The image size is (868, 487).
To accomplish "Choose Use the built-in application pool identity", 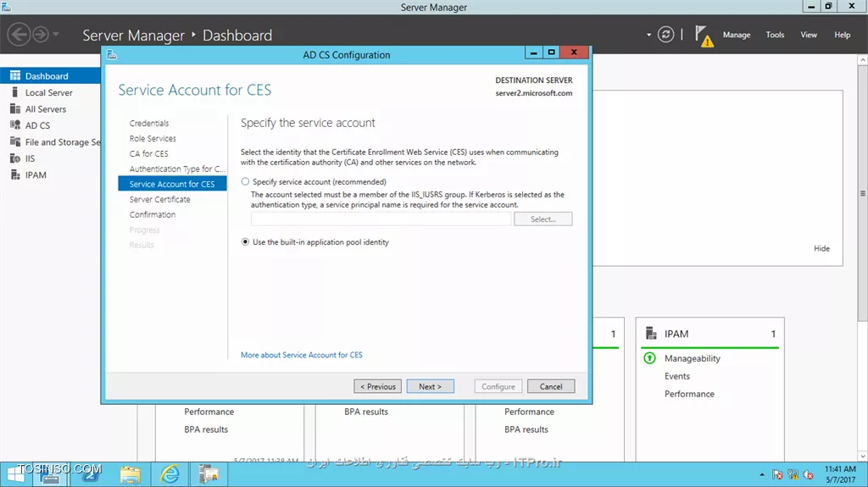I will pos(245,242).
